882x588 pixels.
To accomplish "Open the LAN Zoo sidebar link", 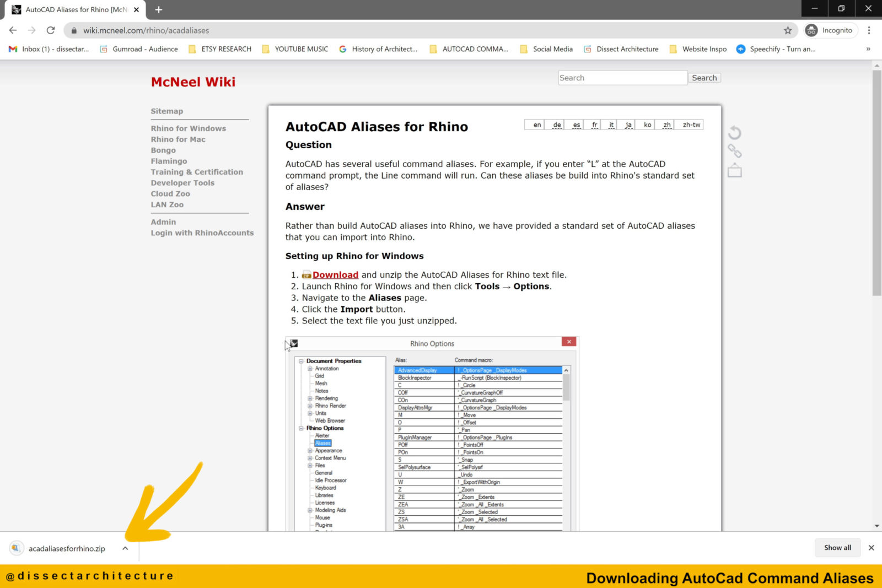I will click(x=167, y=204).
